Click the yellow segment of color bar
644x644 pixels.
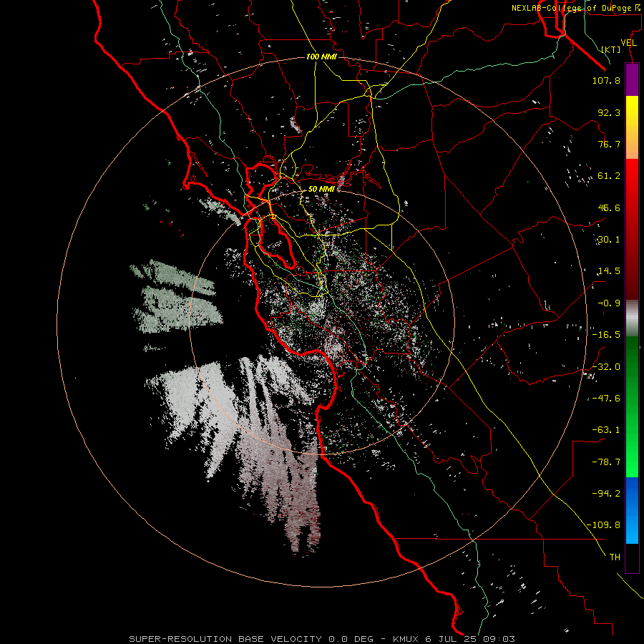click(x=632, y=127)
